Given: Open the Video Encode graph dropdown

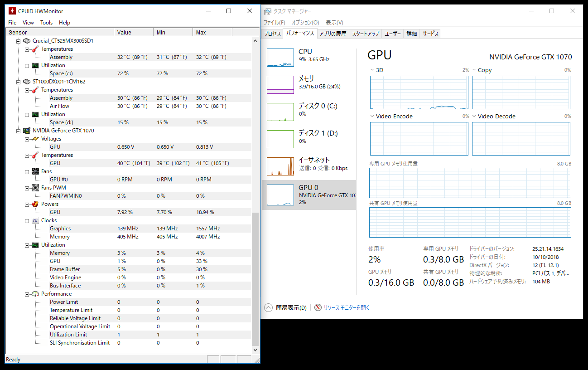Looking at the screenshot, I should click(x=372, y=117).
